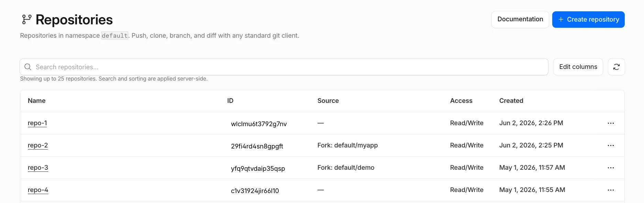644x203 pixels.
Task: Open the Documentation page
Action: pyautogui.click(x=520, y=19)
